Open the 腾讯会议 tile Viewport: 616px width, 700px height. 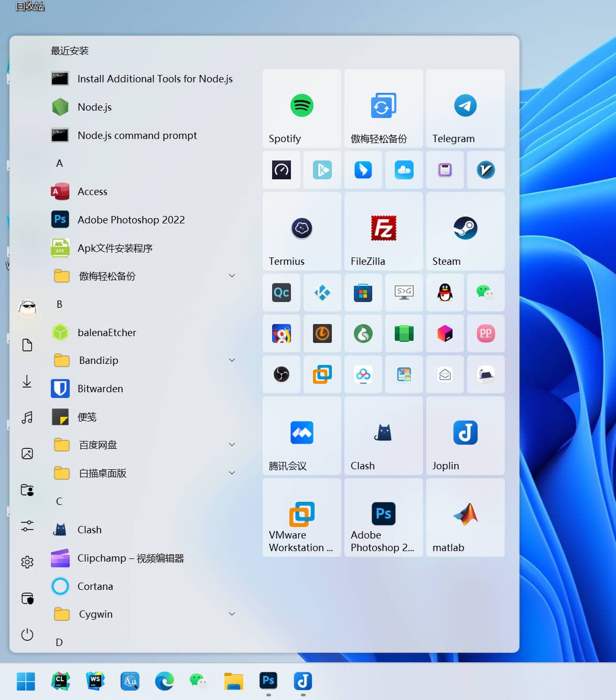click(x=302, y=436)
